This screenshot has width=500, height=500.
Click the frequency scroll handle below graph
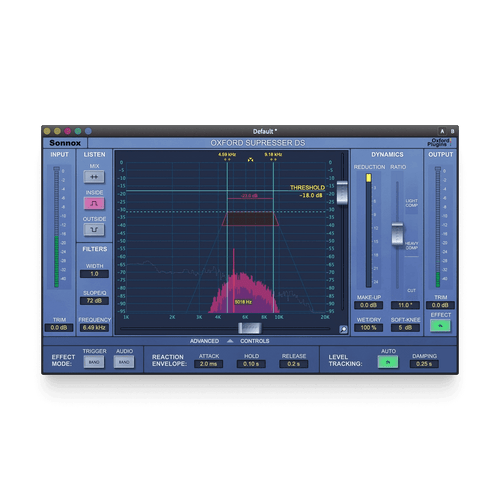(x=250, y=328)
